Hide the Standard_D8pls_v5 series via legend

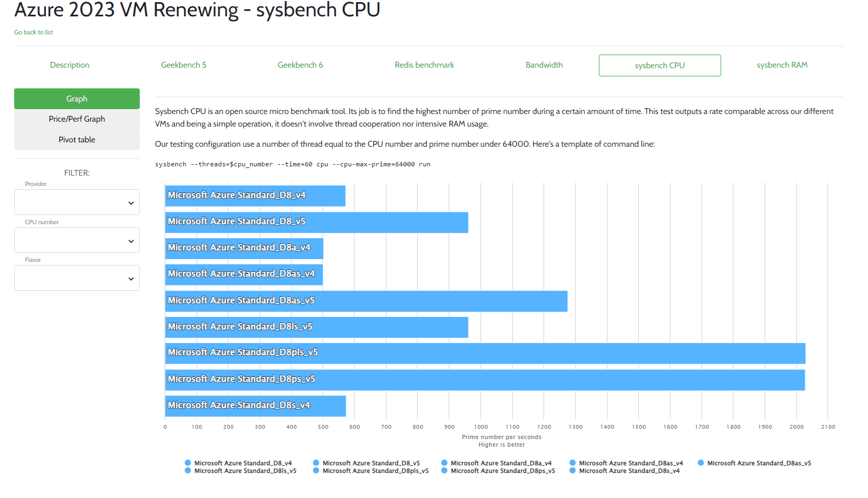[x=316, y=471]
